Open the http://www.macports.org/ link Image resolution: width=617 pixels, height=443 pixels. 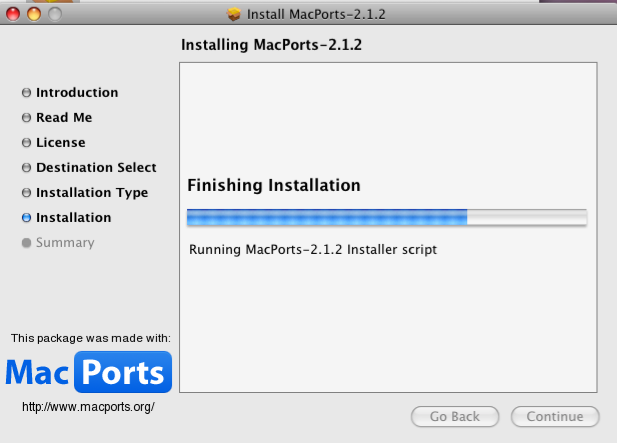click(88, 408)
